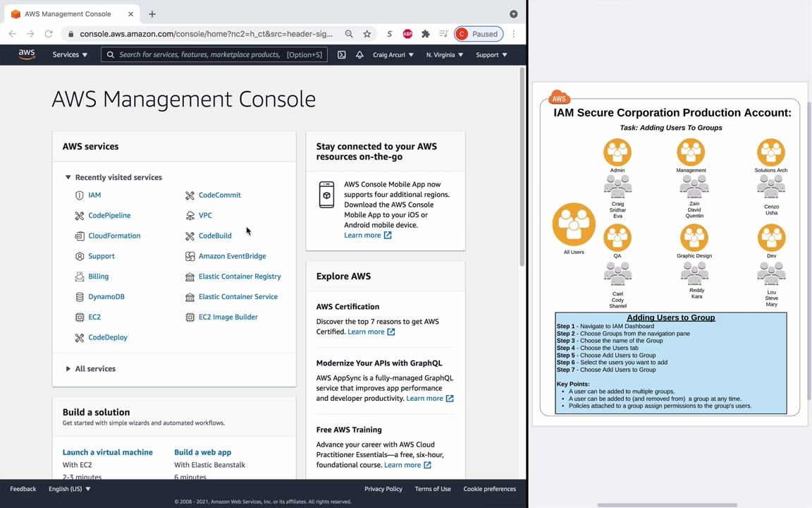This screenshot has width=812, height=508.
Task: Click the Elastic Container Service icon
Action: pyautogui.click(x=190, y=297)
